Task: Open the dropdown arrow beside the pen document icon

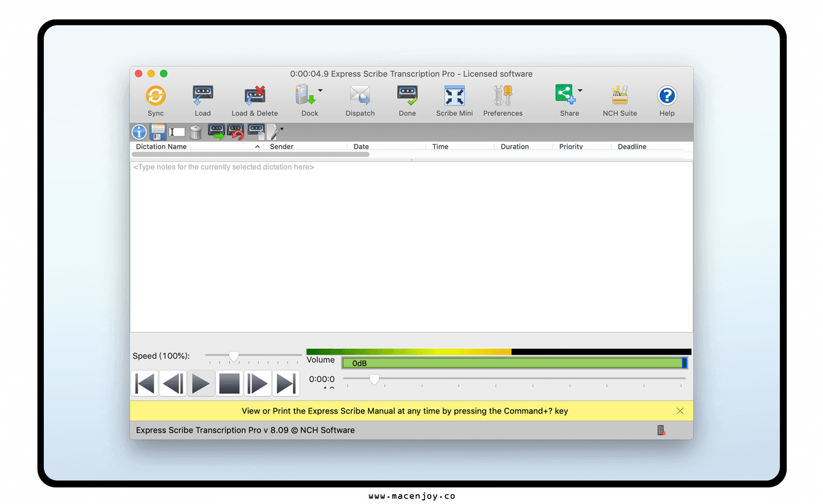Action: (281, 128)
